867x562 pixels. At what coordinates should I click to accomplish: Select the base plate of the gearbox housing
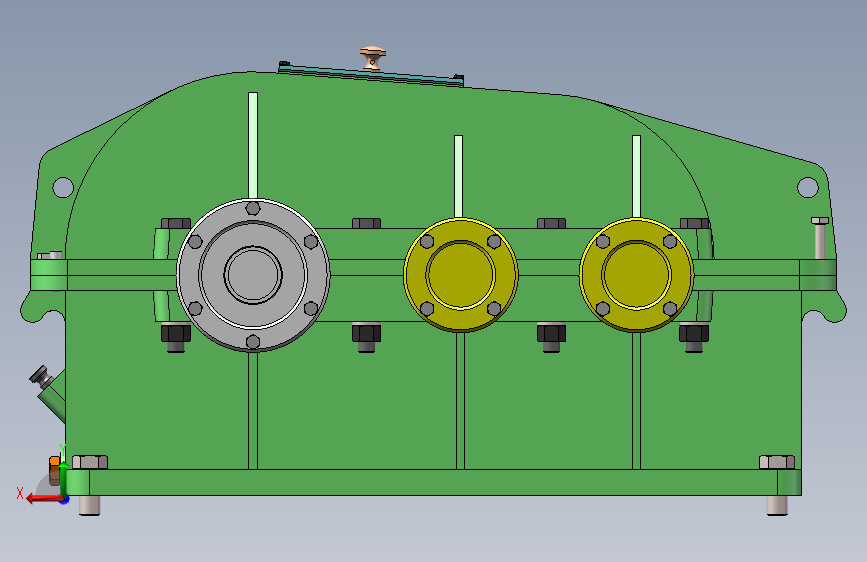coord(434,482)
